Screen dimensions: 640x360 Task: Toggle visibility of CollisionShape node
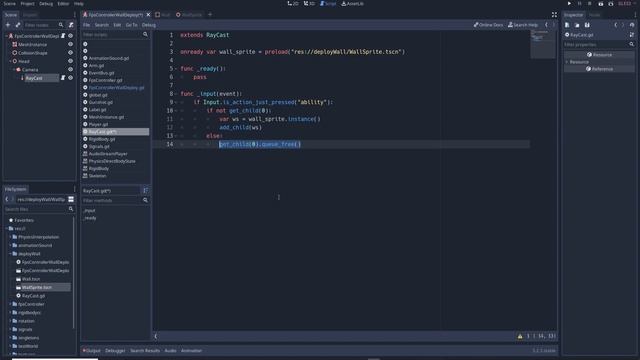pos(70,53)
